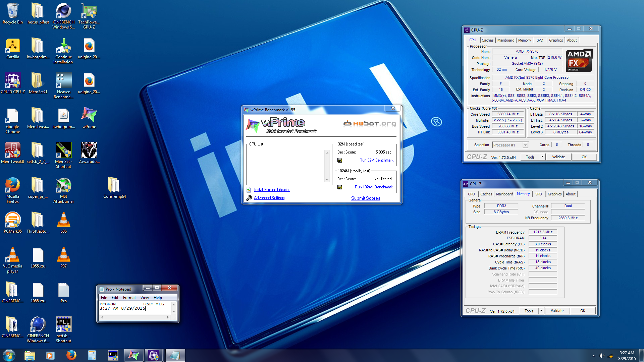Open the Google Chrome desktop icon
The image size is (644, 362).
click(x=12, y=121)
